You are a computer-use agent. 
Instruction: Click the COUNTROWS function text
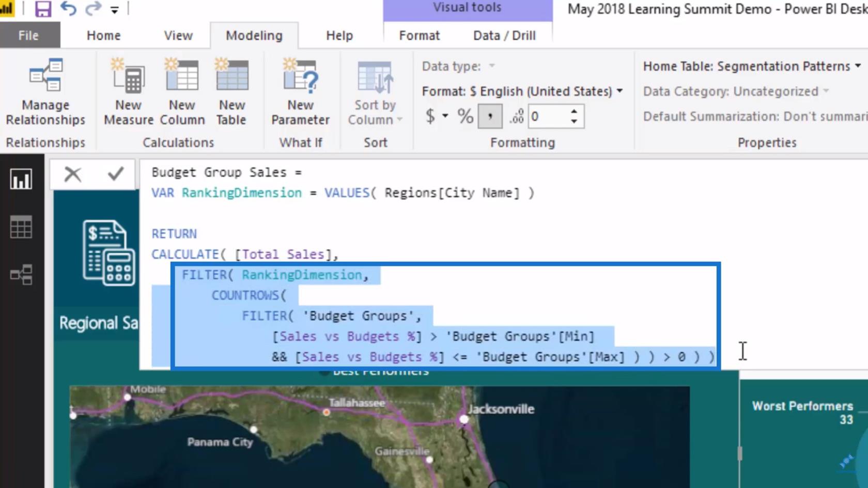[245, 295]
